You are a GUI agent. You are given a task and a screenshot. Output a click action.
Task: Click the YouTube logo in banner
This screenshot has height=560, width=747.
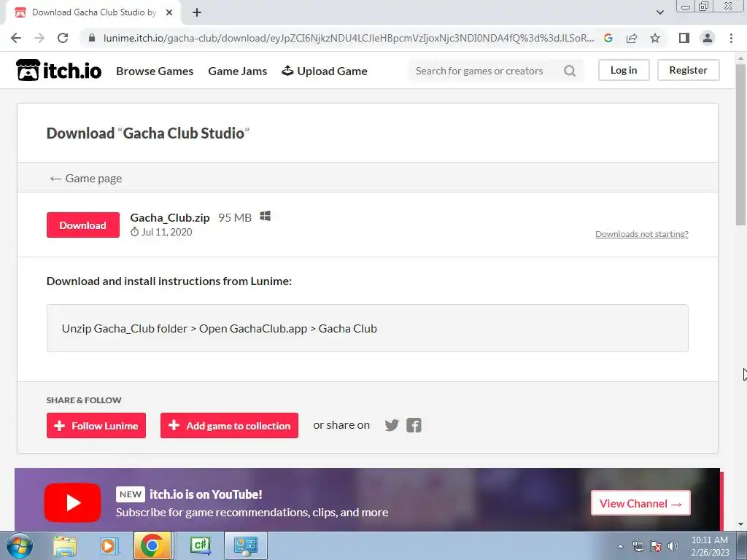[x=72, y=503]
